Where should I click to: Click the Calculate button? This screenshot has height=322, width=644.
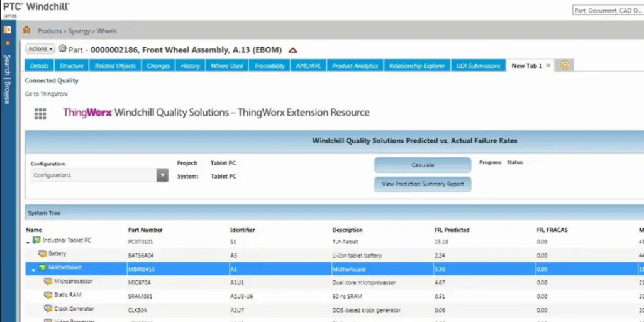[423, 165]
